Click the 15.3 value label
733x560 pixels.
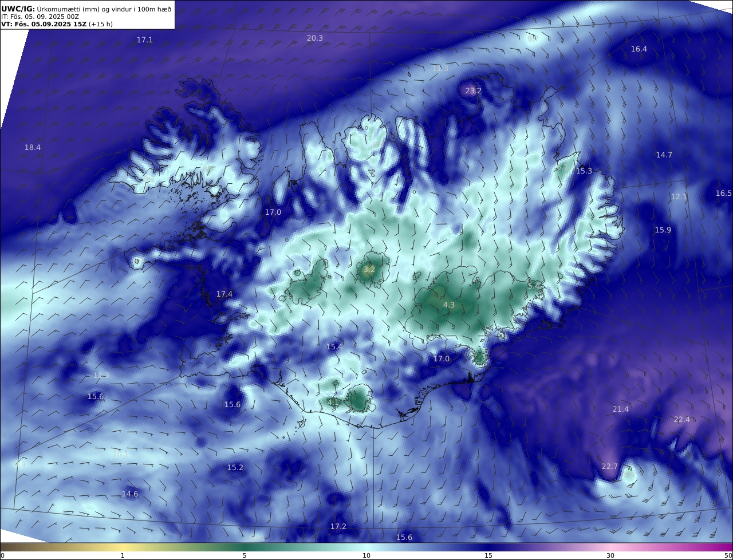584,171
